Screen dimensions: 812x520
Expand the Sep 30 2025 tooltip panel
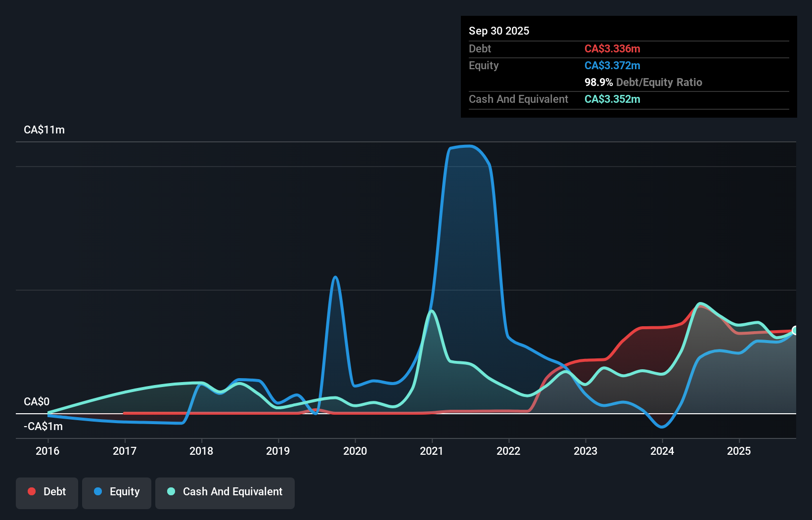coord(499,31)
